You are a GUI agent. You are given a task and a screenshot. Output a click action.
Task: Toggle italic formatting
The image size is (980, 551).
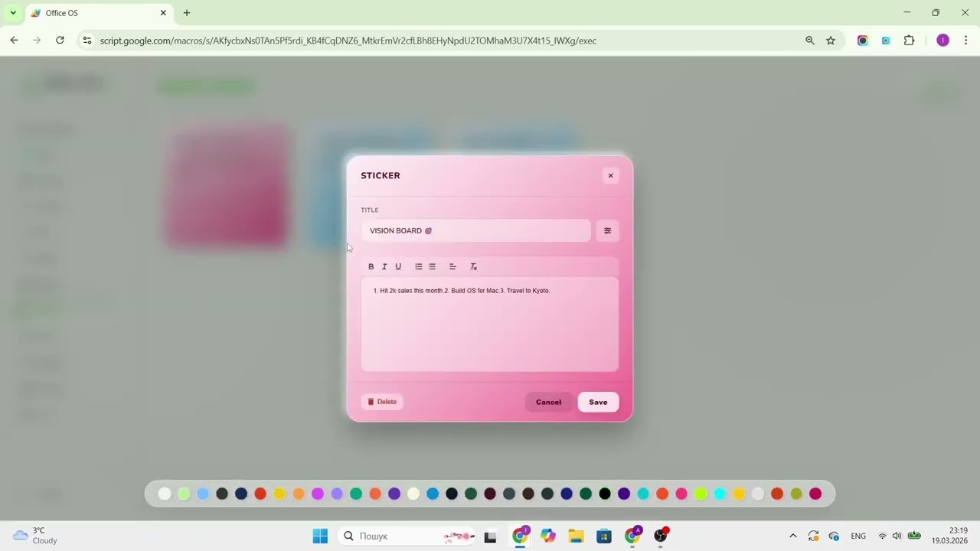[384, 266]
